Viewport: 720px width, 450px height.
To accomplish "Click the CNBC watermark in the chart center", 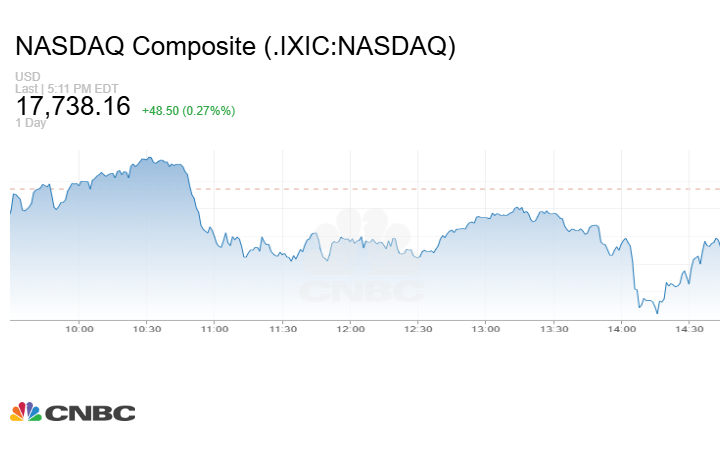I will (x=362, y=262).
